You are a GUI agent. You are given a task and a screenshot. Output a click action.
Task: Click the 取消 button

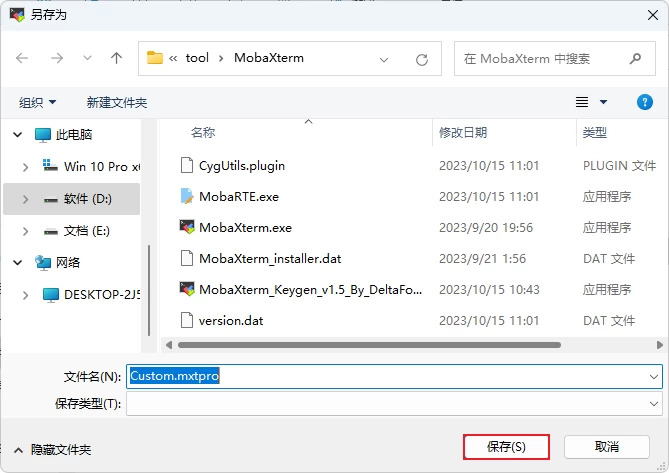click(607, 446)
